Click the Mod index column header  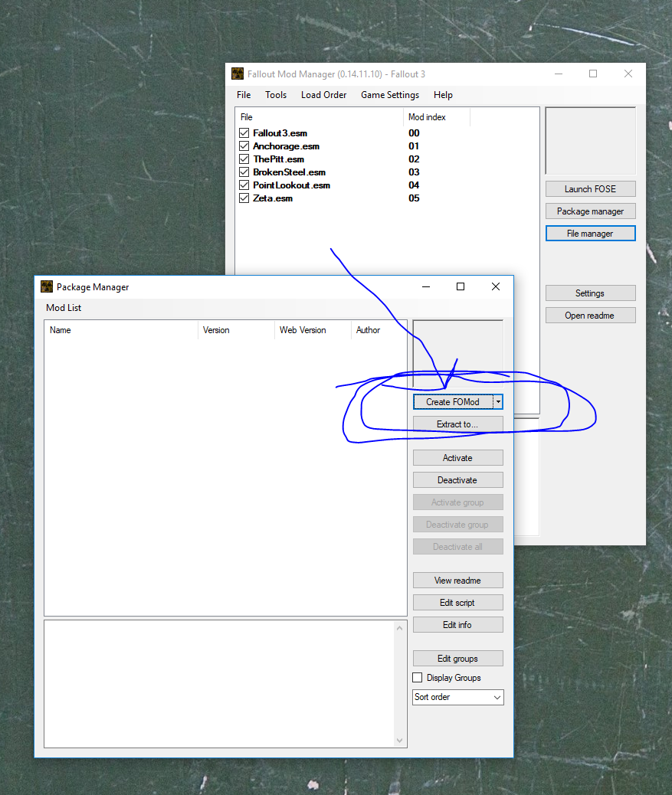[437, 117]
